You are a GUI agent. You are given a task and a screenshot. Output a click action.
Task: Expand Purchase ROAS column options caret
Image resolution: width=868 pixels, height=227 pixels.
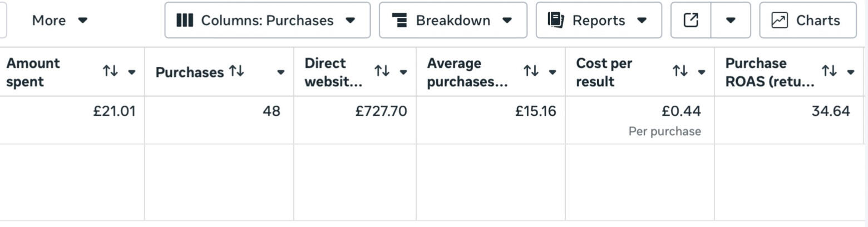pyautogui.click(x=851, y=72)
